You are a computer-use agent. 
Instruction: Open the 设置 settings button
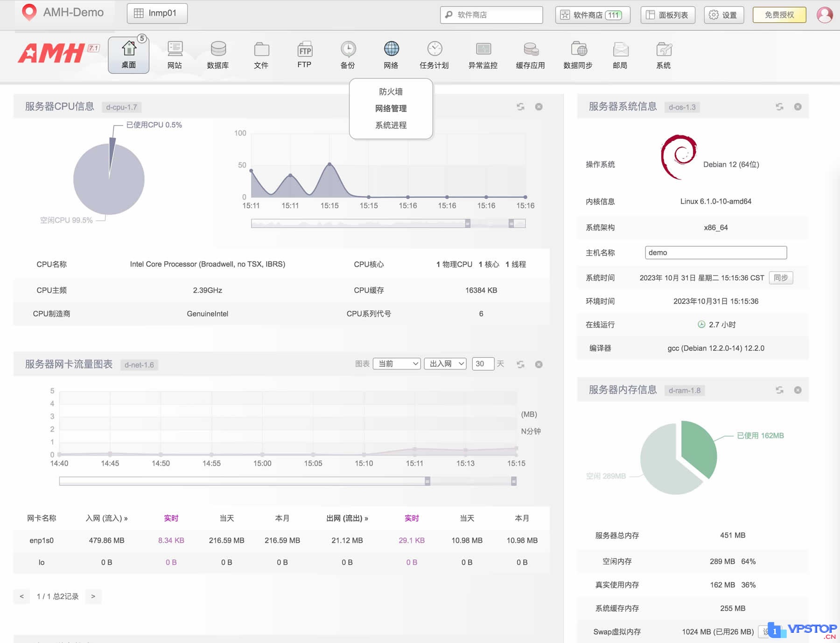click(724, 15)
